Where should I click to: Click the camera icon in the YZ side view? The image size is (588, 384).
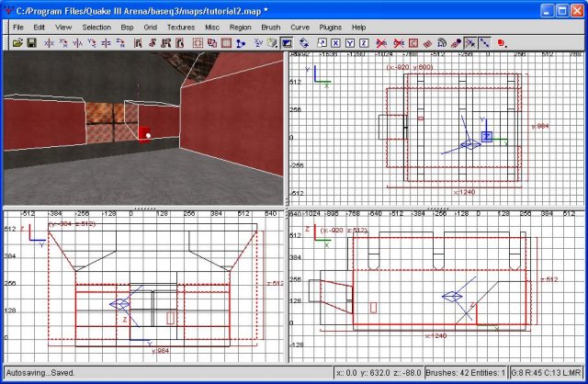click(120, 303)
